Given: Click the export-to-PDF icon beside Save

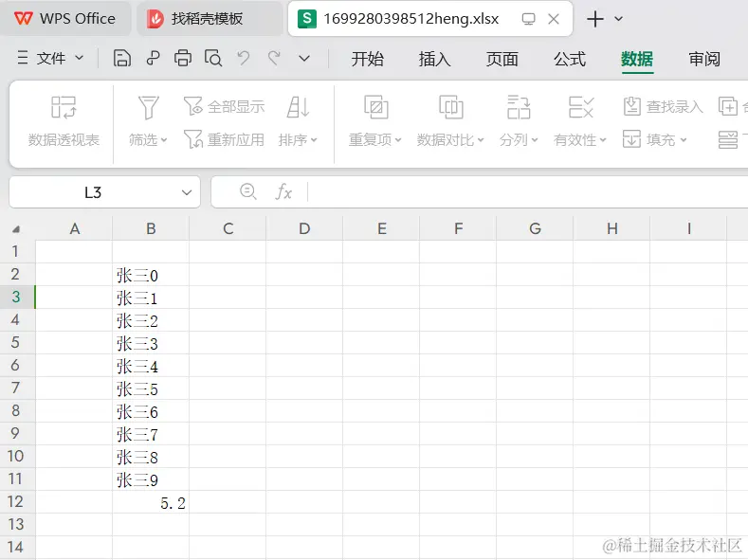Looking at the screenshot, I should point(153,59).
